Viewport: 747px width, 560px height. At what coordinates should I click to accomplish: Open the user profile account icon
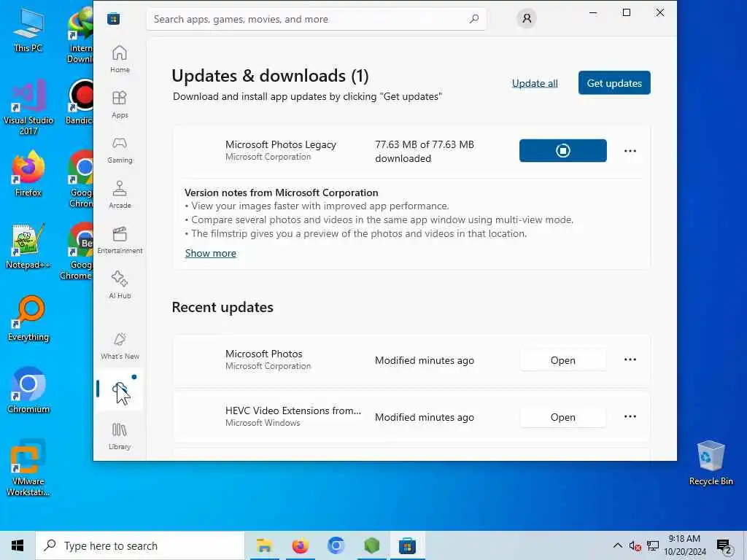point(527,18)
